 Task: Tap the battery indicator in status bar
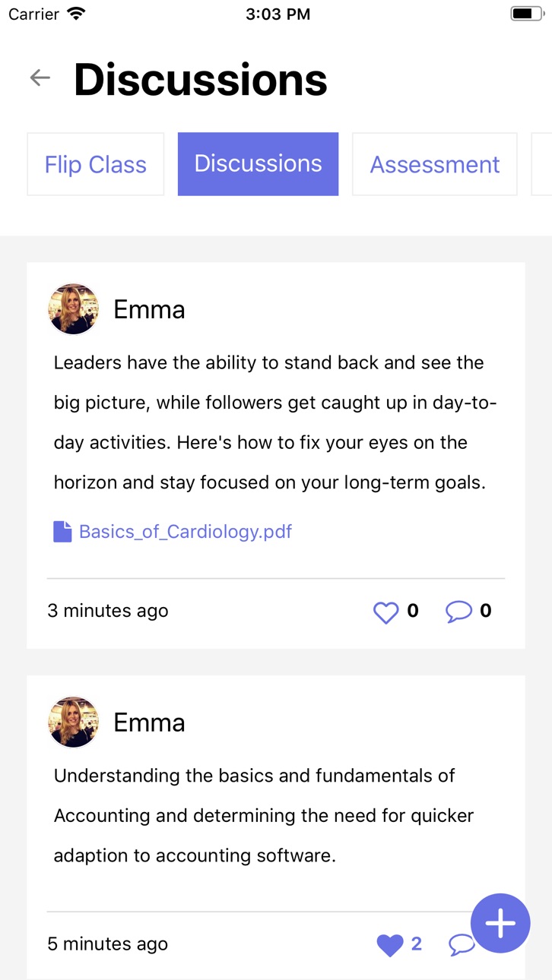[527, 14]
